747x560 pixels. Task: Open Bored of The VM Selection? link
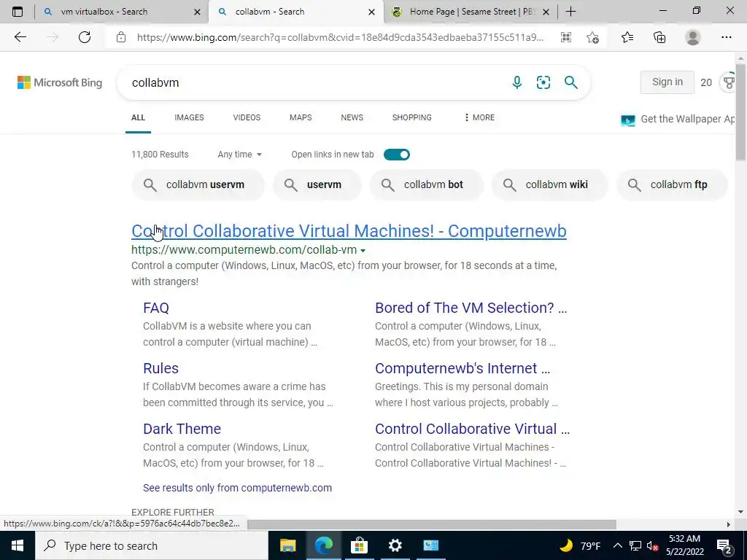pyautogui.click(x=471, y=308)
